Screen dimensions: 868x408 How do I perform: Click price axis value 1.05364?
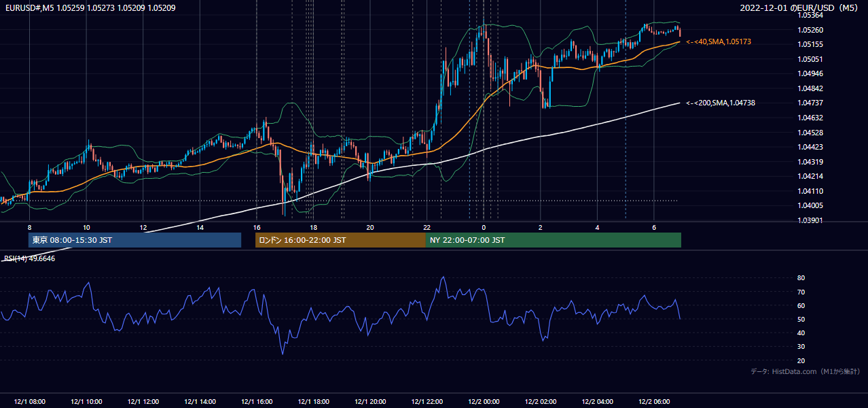click(x=810, y=15)
